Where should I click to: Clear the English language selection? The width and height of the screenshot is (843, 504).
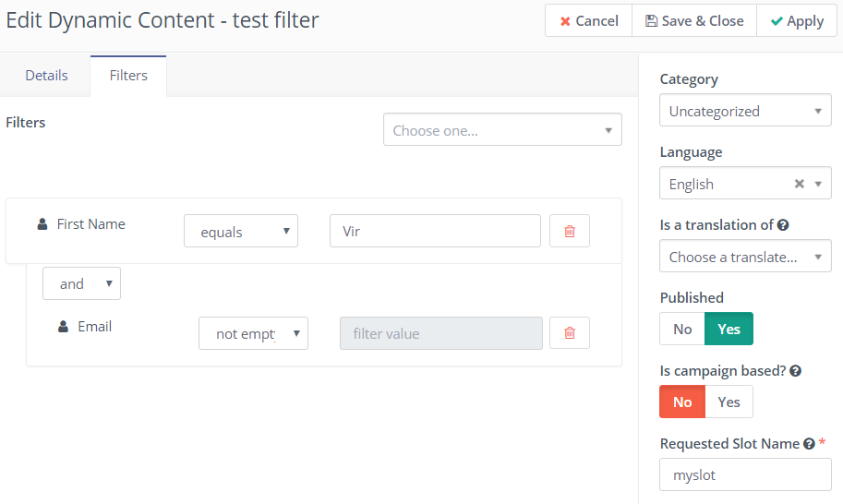(800, 184)
